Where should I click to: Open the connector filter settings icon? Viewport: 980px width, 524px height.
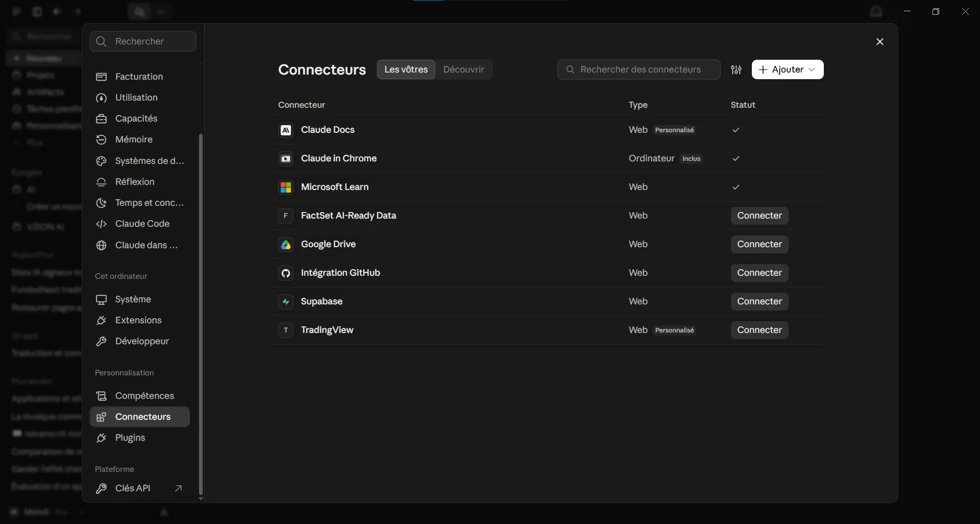pyautogui.click(x=736, y=69)
